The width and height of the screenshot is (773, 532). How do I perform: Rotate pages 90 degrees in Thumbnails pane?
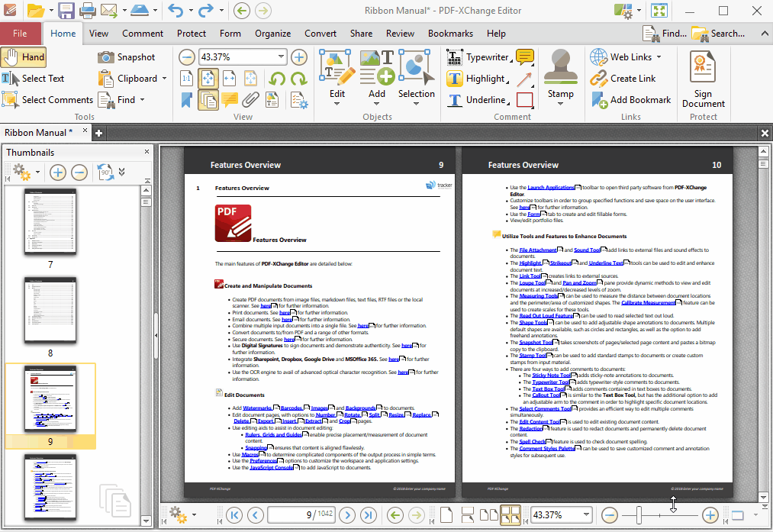(105, 172)
